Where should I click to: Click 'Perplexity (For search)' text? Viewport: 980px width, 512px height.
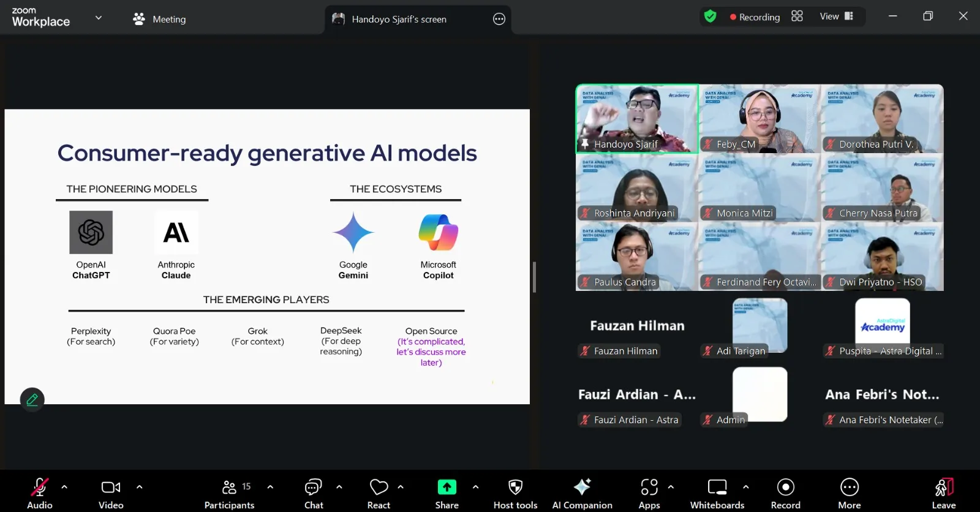(91, 336)
